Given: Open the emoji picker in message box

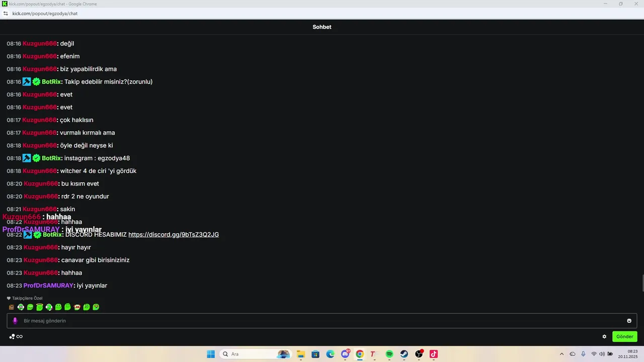Looking at the screenshot, I should pyautogui.click(x=629, y=321).
